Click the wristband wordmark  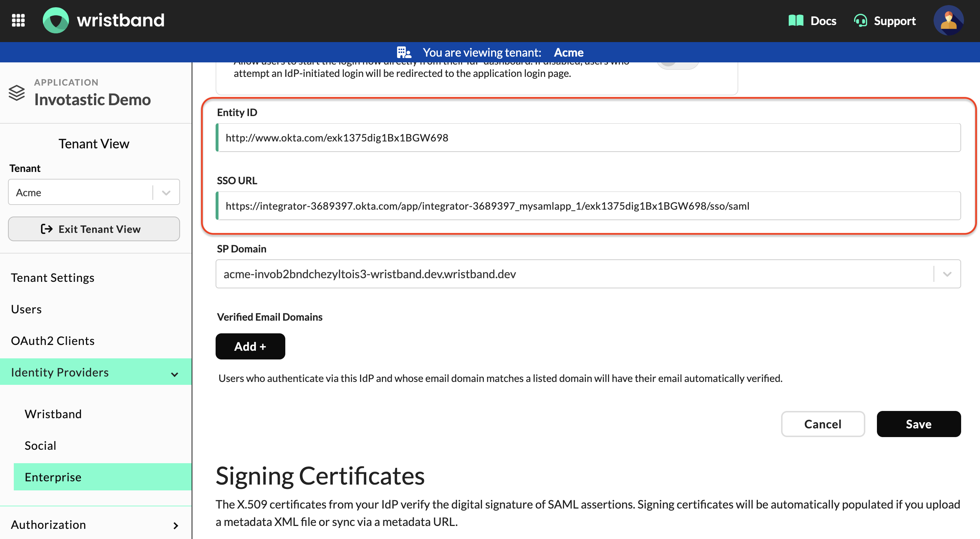[x=121, y=21]
